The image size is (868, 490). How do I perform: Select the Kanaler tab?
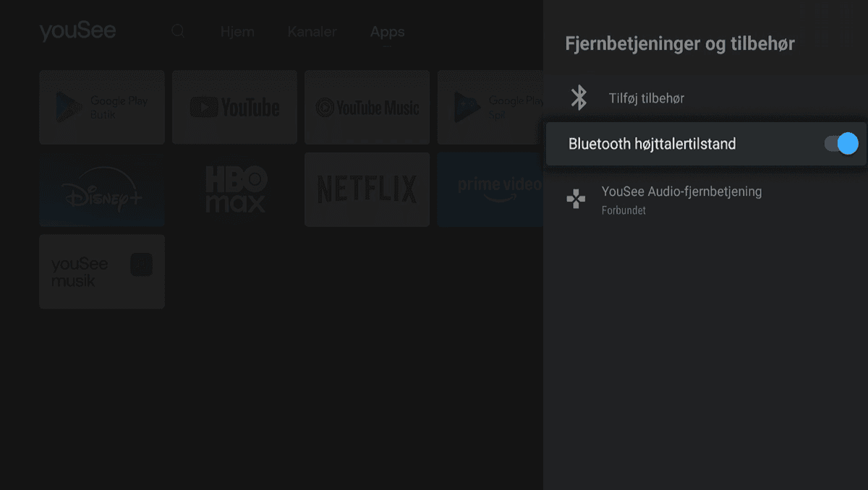[312, 32]
